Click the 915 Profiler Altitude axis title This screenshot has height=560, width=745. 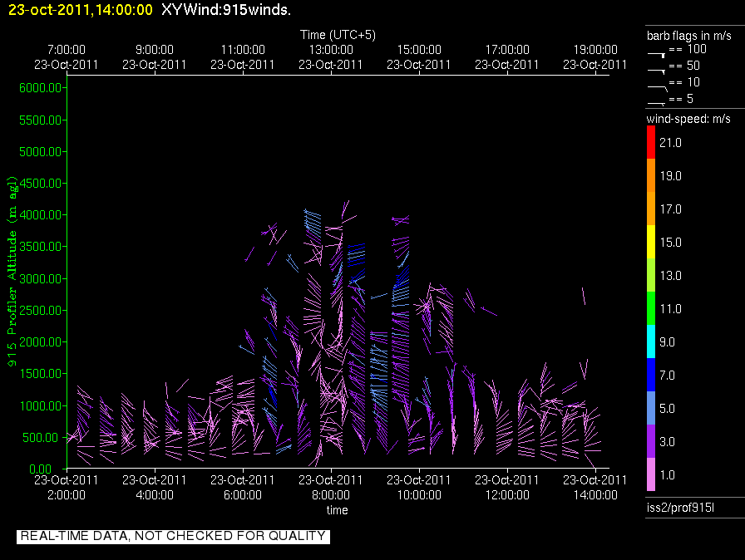click(x=12, y=272)
